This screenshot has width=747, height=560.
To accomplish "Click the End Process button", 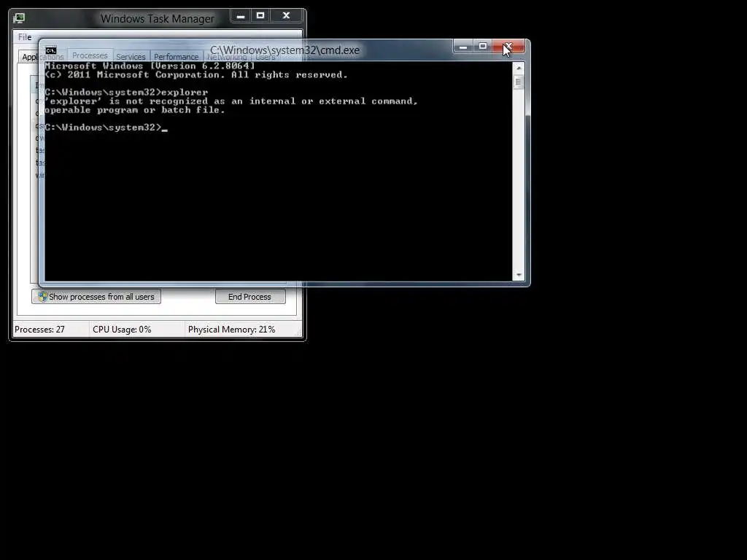I will pos(250,297).
